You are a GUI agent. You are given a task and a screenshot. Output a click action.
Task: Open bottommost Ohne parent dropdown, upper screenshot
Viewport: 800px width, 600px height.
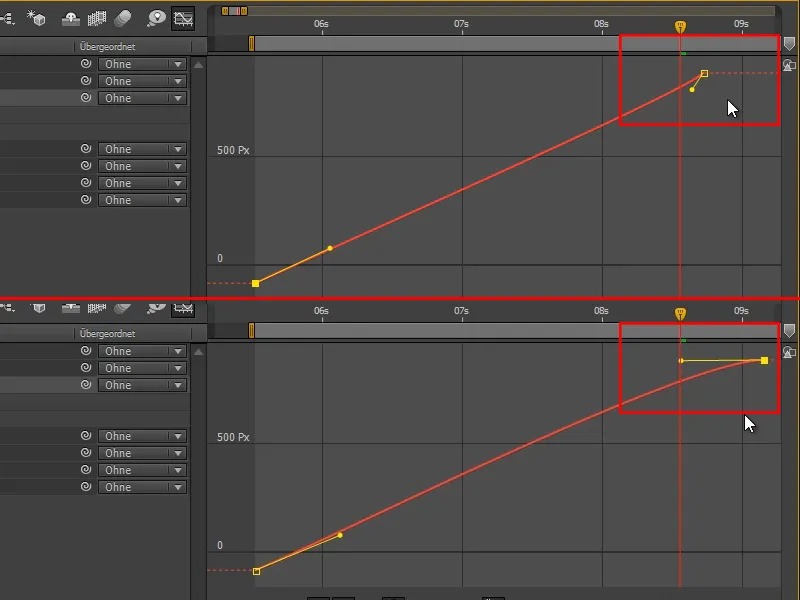coord(142,200)
